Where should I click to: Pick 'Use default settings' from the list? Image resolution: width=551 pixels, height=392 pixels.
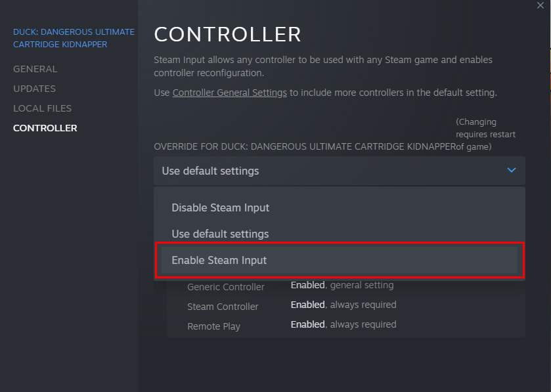coord(220,234)
